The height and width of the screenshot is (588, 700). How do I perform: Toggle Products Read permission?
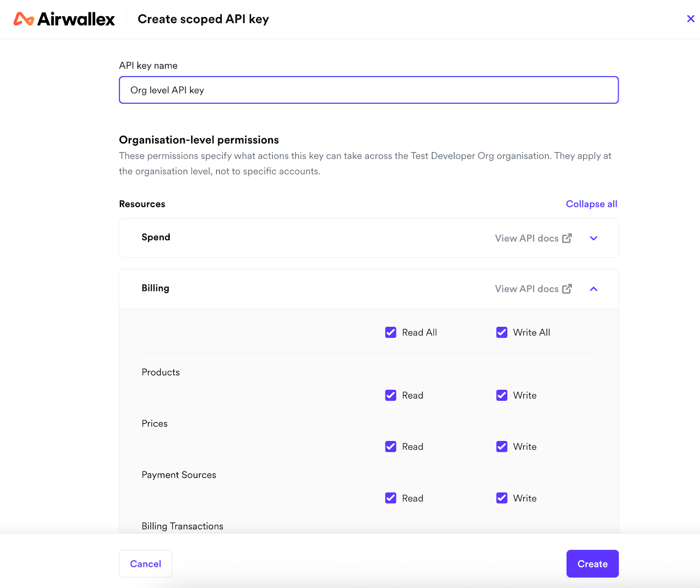391,395
